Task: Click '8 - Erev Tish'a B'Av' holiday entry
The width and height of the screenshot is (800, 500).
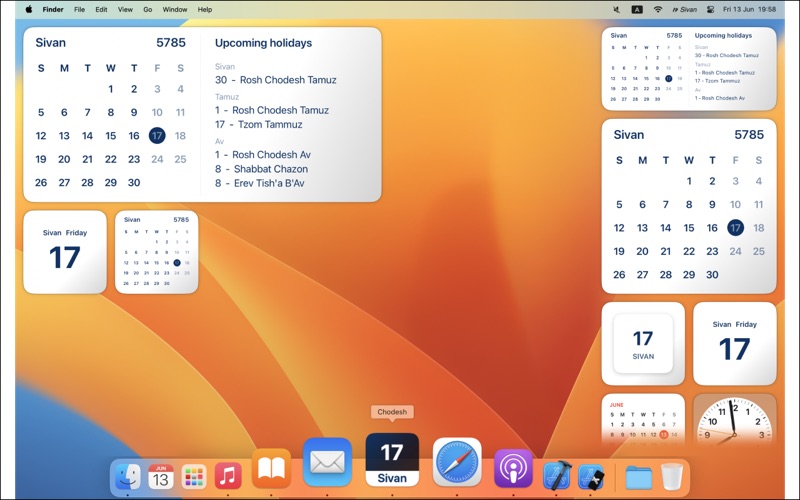Action: click(x=259, y=183)
